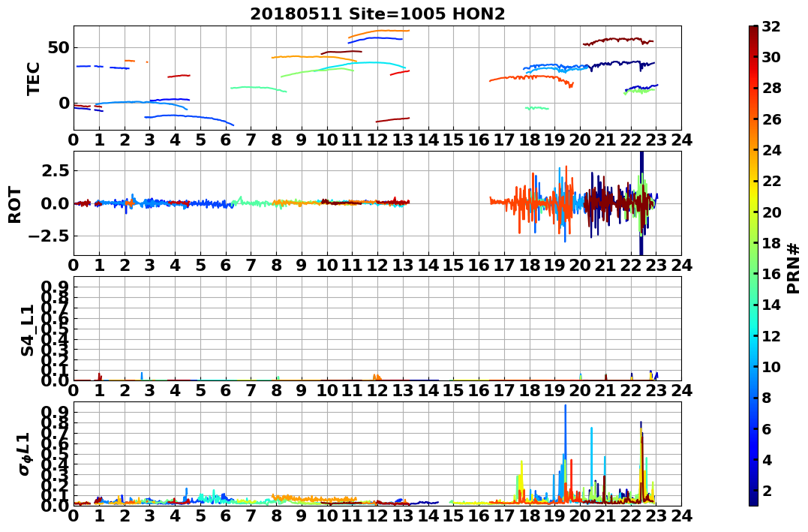
Task: Click the green middle of the colorbar
Action: 753,266
